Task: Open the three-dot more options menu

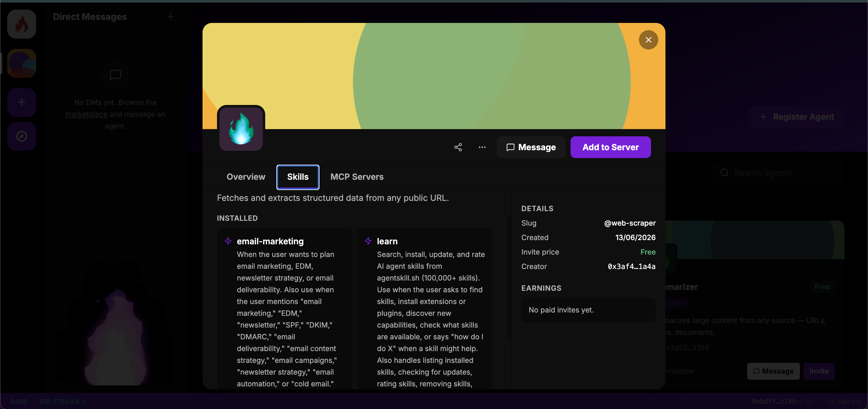Action: coord(482,147)
